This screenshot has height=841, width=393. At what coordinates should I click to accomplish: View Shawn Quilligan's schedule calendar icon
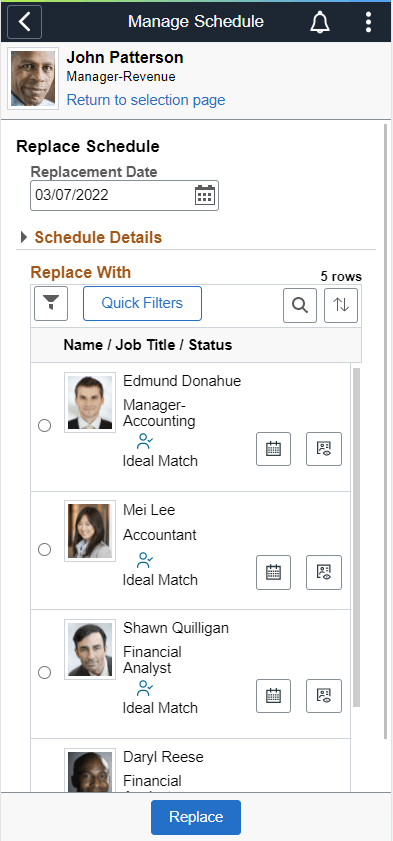coord(273,696)
